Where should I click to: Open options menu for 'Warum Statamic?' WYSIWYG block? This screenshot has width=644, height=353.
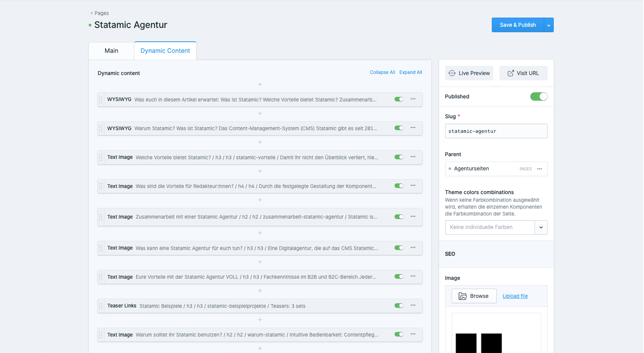[x=413, y=128]
